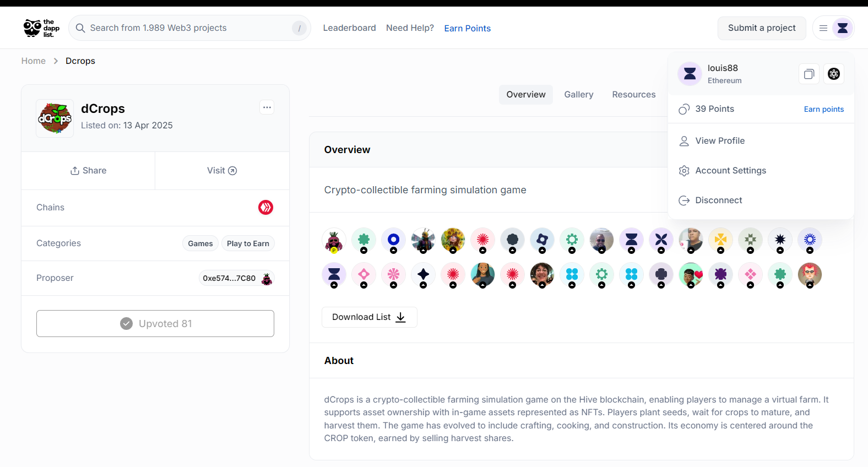Click the Listed on: 13 Apr 2025 text

(x=127, y=126)
